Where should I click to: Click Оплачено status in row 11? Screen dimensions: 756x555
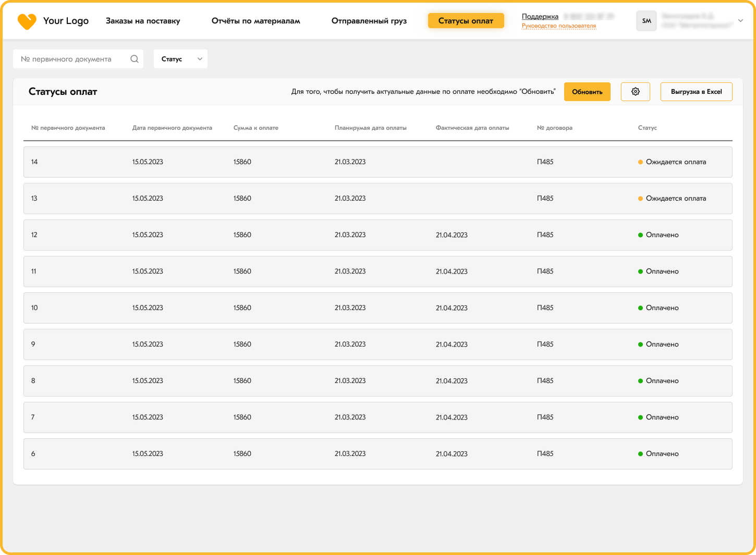pos(662,272)
